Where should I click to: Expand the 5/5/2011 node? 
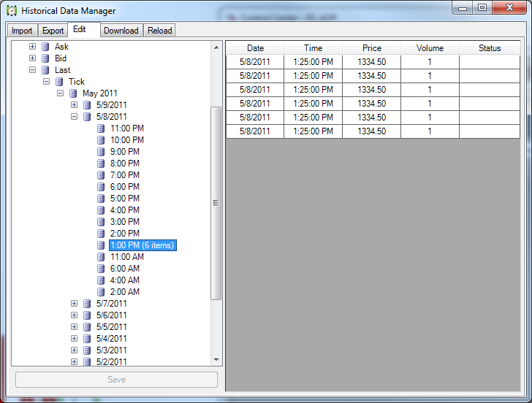point(75,327)
